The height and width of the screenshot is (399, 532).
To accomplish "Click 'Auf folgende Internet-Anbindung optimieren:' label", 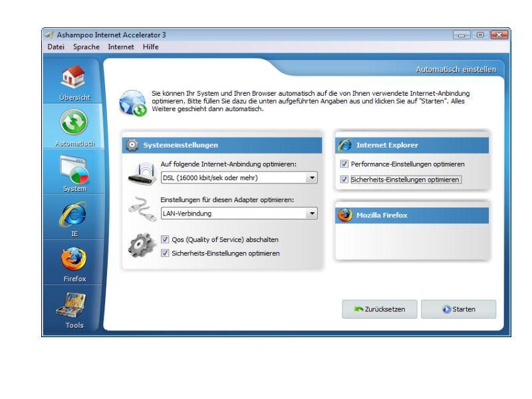I will [x=228, y=164].
